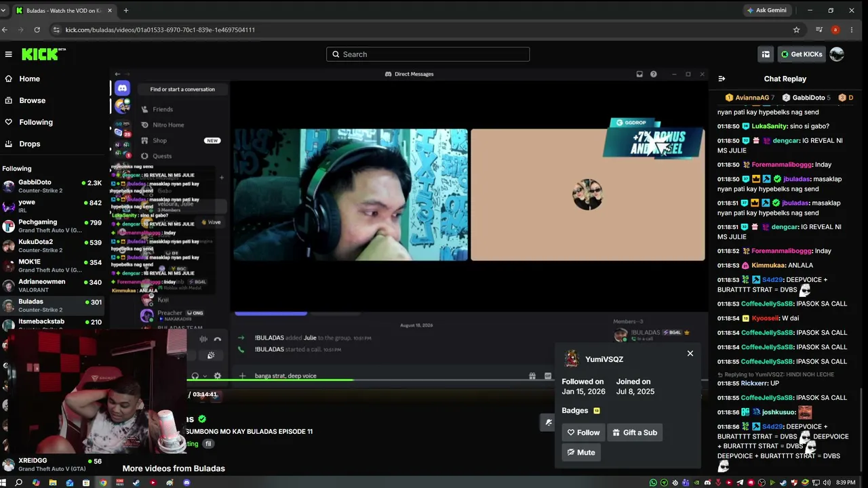Open Chrome media controls icon
The width and height of the screenshot is (868, 488).
pos(819,30)
